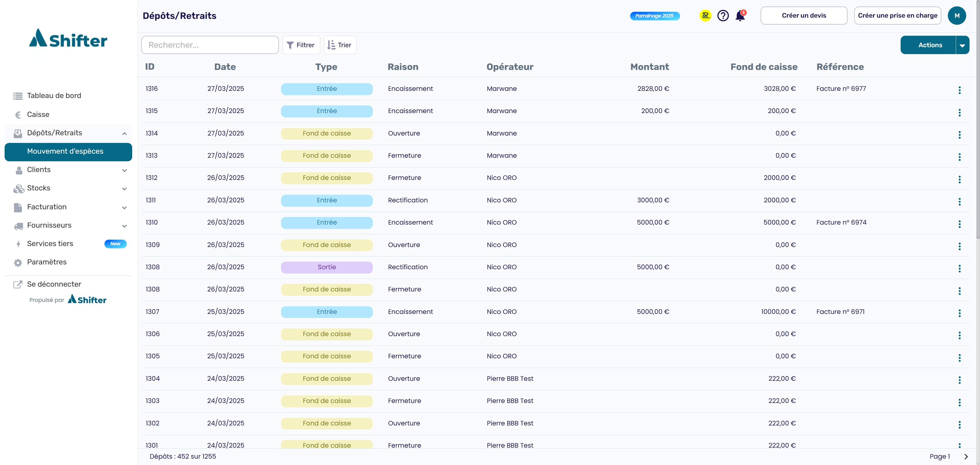Click 'Dépôts : 452 sur 1255' footer text
This screenshot has height=465, width=980.
(183, 457)
